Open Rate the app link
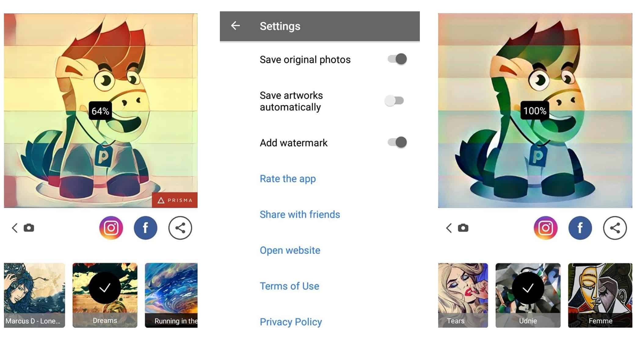Image resolution: width=644 pixels, height=353 pixels. click(x=288, y=179)
